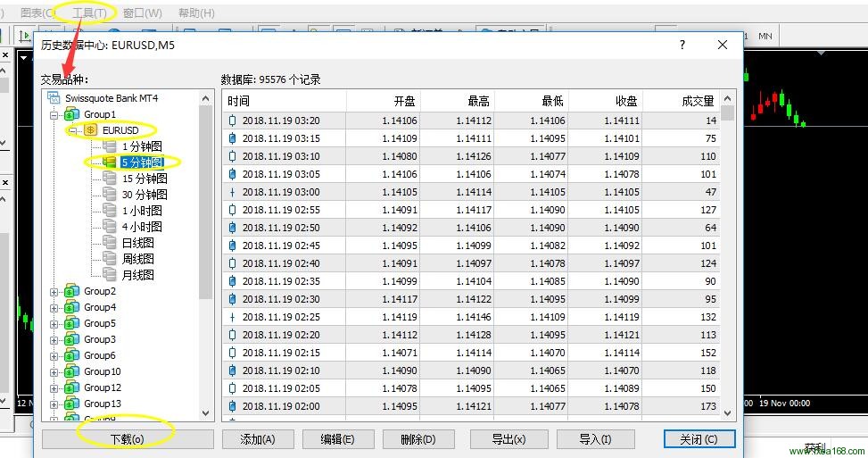Expand the Group5 tree node
This screenshot has height=458, width=868.
pos(54,324)
